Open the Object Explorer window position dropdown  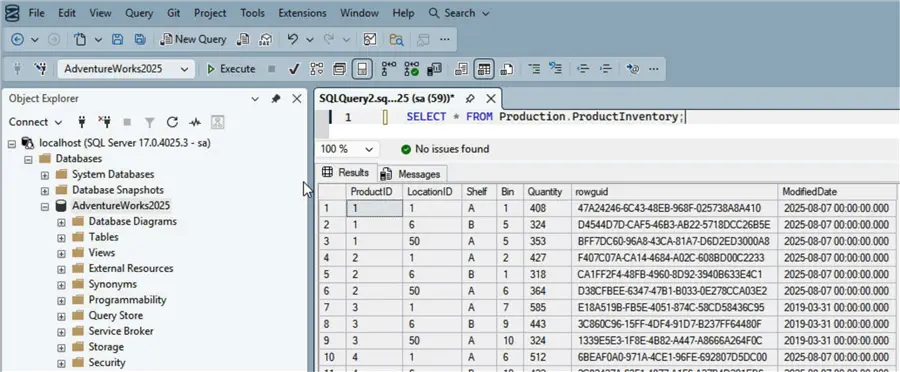(x=255, y=99)
